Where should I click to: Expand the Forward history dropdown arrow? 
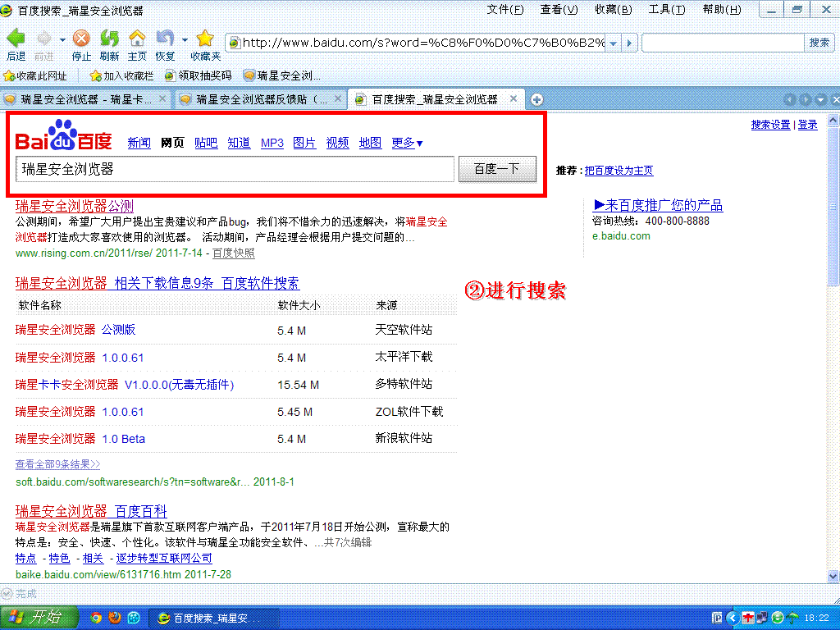(62, 39)
